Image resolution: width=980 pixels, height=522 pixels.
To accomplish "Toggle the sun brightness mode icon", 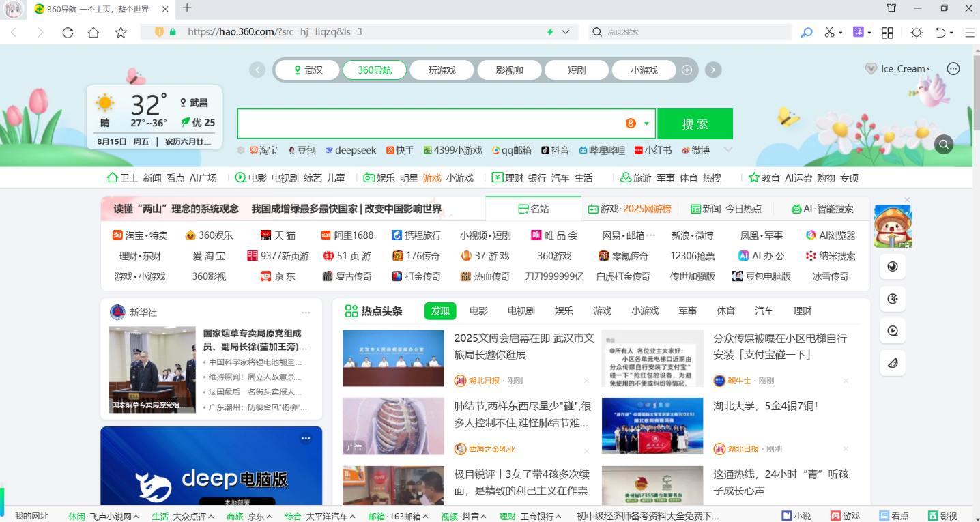I will pyautogui.click(x=916, y=33).
